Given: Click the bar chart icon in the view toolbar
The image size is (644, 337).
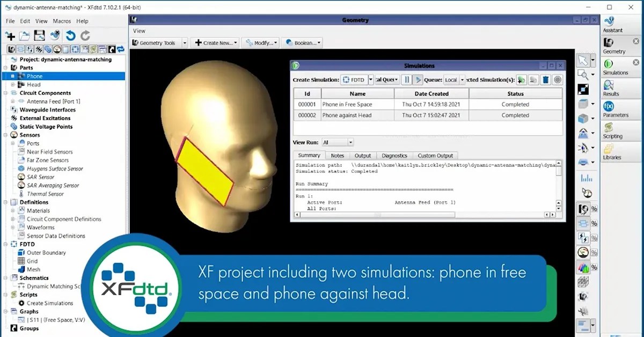Looking at the screenshot, I should pyautogui.click(x=586, y=178).
